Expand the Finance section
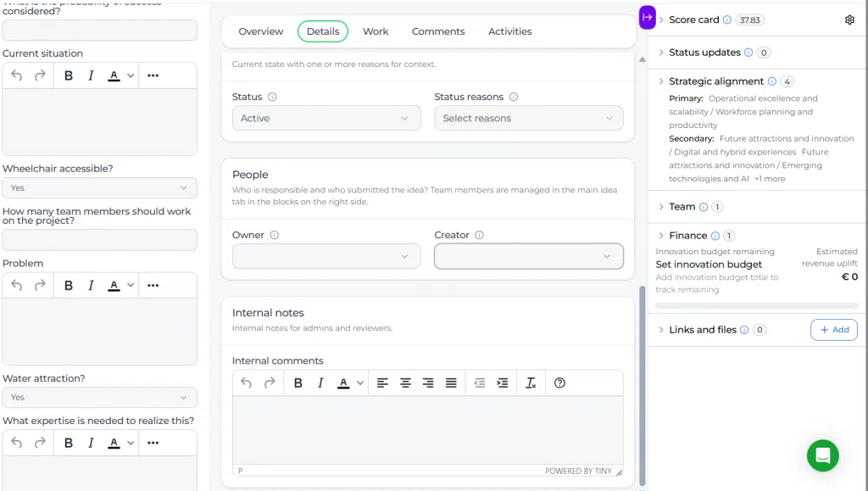 coord(661,236)
